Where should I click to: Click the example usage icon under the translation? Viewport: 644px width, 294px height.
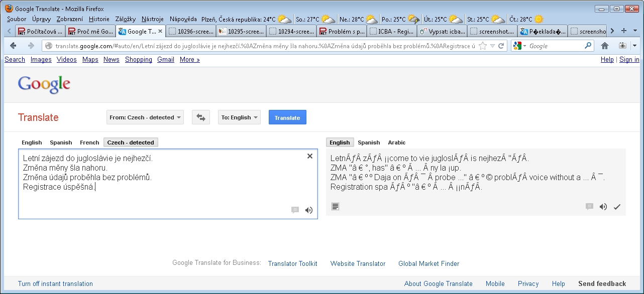coord(589,206)
